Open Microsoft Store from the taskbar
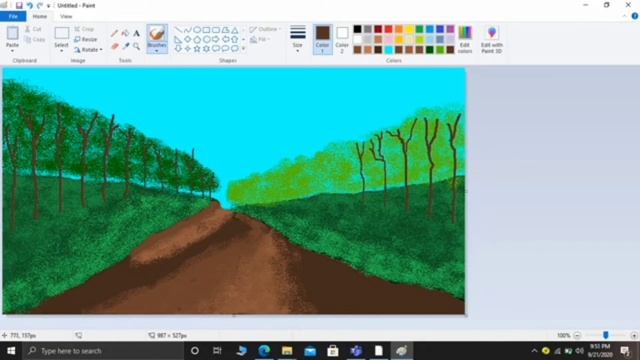 (333, 351)
